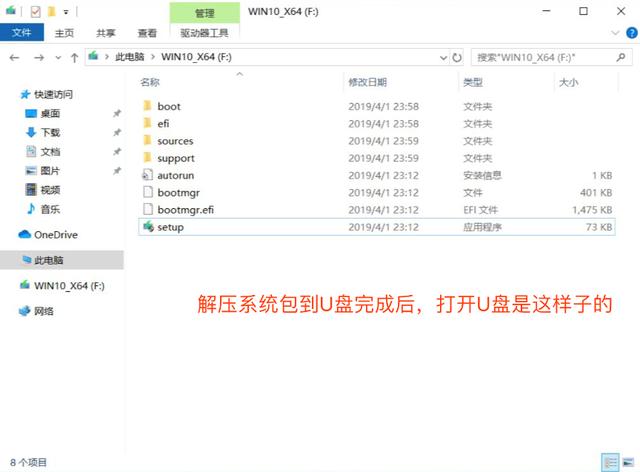The width and height of the screenshot is (640, 472).
Task: Expand the ribbon with the chevron
Action: tap(615, 33)
